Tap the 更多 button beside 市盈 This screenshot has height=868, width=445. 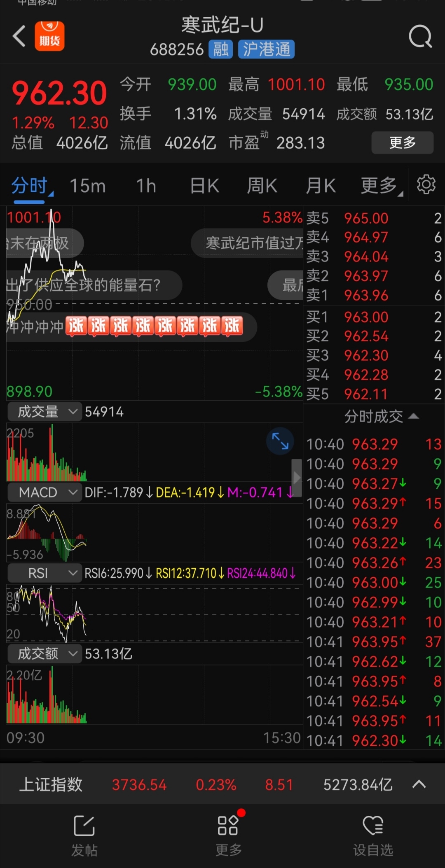click(403, 142)
